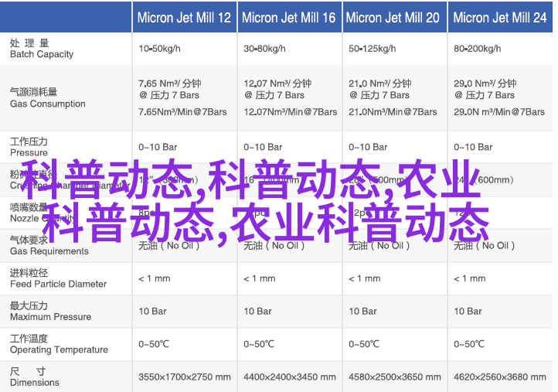
Task: Click the 30-80kg/h batch capacity value
Action: coord(264,49)
